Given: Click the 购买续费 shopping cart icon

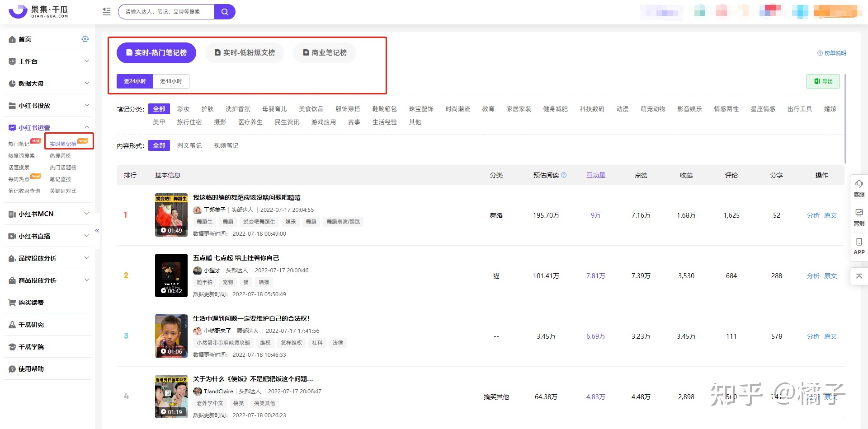Looking at the screenshot, I should pos(13,302).
